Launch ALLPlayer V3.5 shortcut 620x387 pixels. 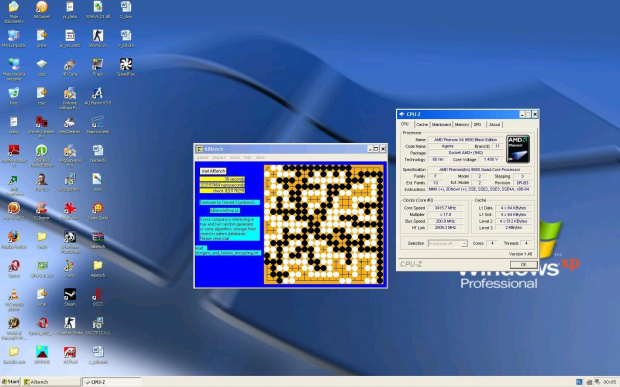click(98, 96)
